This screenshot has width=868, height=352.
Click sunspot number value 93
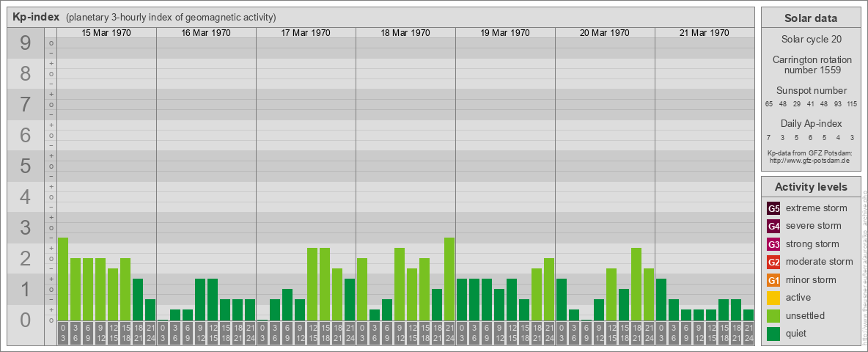click(x=838, y=104)
